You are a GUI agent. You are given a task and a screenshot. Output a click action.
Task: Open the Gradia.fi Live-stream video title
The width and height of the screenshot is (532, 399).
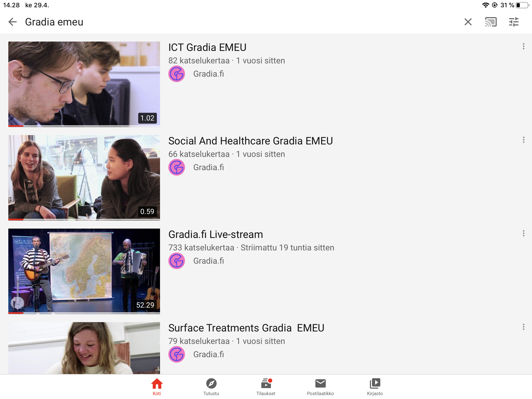point(216,235)
